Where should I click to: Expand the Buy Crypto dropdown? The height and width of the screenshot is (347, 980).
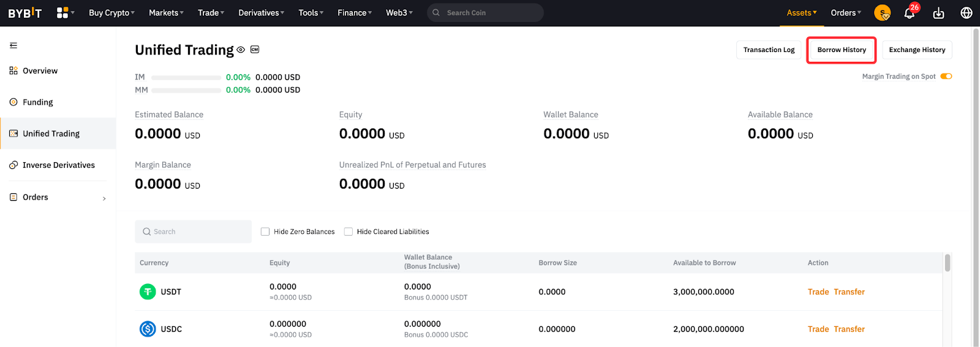(111, 13)
